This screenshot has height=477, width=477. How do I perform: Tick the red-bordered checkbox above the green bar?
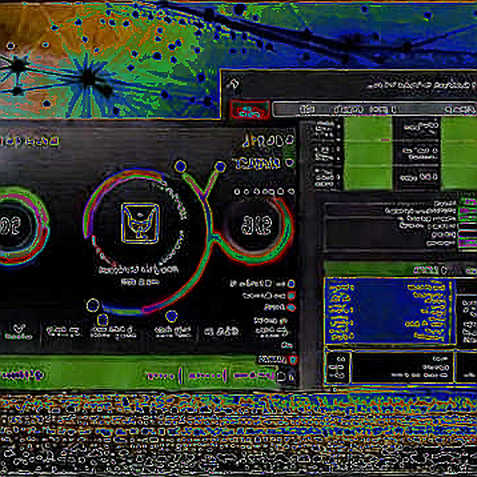(x=293, y=360)
